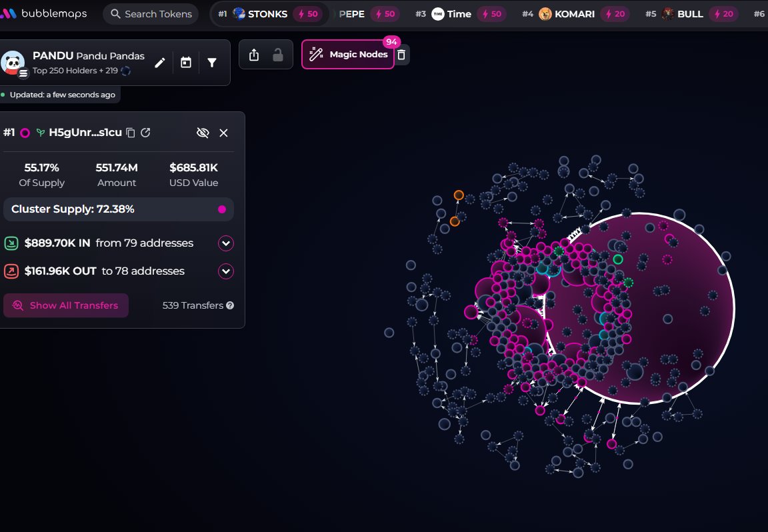The width and height of the screenshot is (768, 532).
Task: Click the wallet address H5gUnr...s1cu
Action: pyautogui.click(x=85, y=132)
